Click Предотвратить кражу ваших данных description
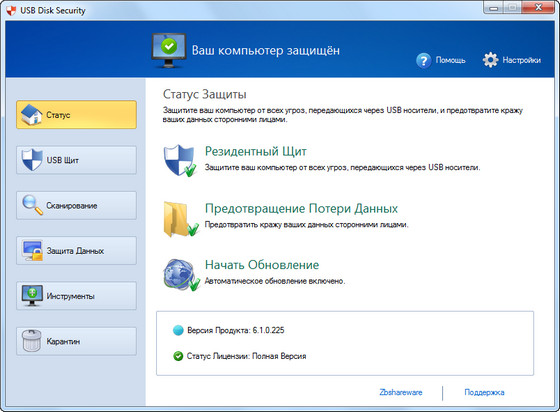This screenshot has height=412, width=560. point(306,225)
